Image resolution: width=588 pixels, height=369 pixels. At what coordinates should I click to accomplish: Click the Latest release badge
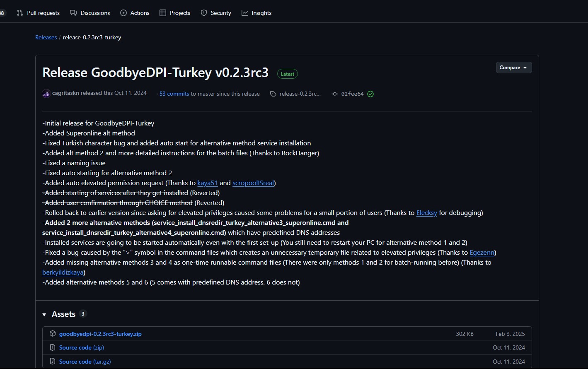(288, 74)
